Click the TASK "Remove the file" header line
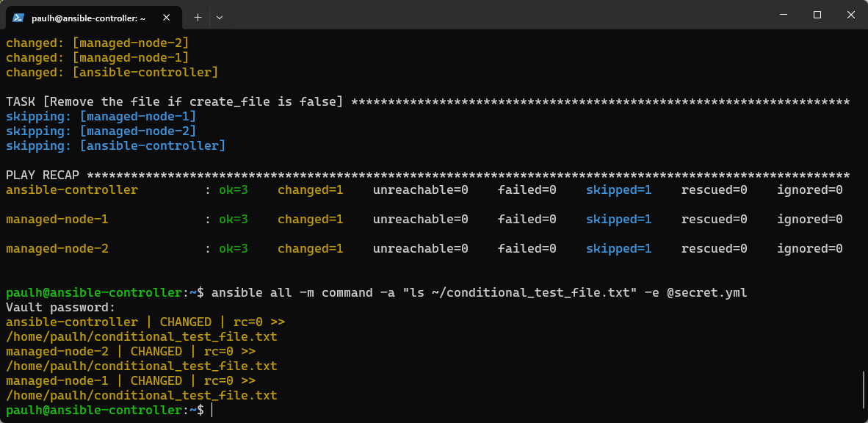The image size is (868, 423). [174, 102]
